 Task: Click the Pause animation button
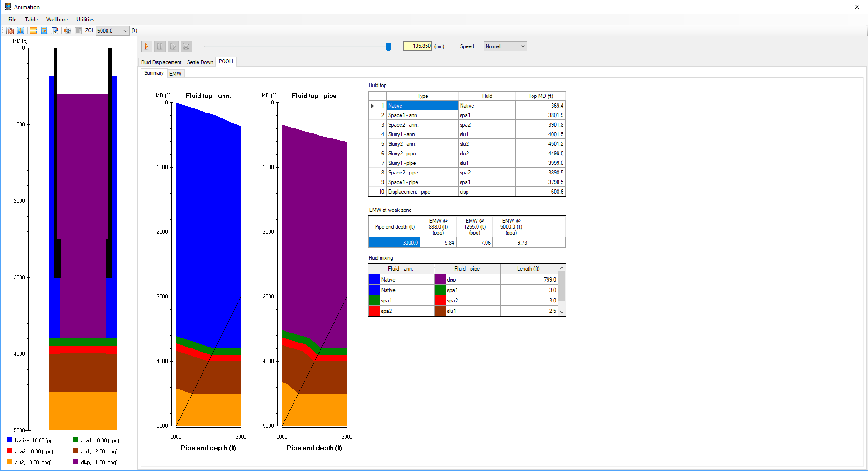click(160, 46)
